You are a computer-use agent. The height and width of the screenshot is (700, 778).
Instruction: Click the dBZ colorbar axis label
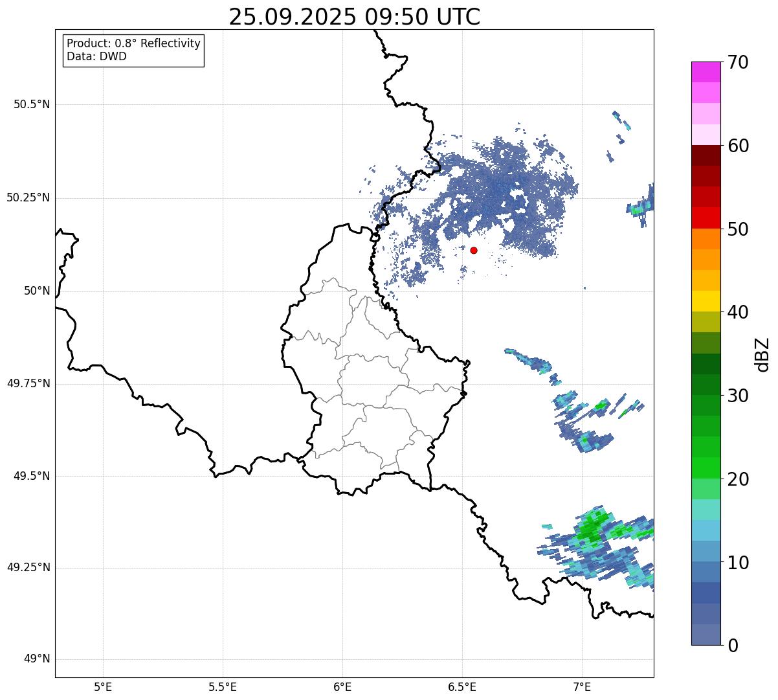coord(762,354)
